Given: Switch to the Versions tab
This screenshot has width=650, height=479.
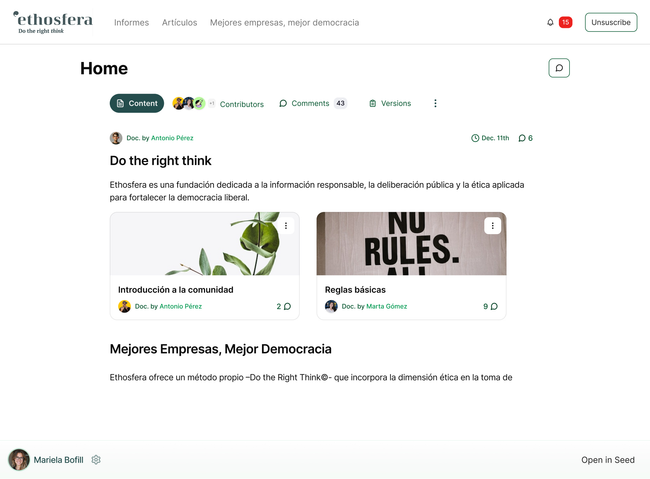Looking at the screenshot, I should (x=389, y=103).
